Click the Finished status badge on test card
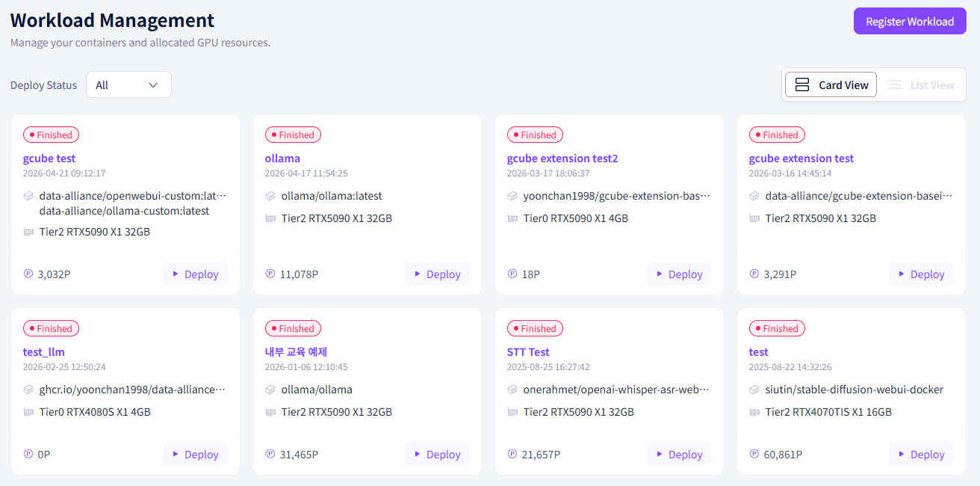The height and width of the screenshot is (486, 980). 777,328
